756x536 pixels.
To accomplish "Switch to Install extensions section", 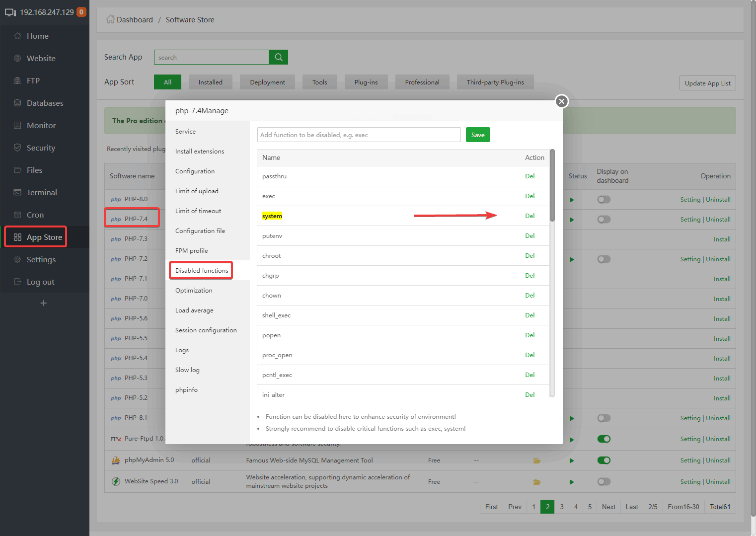I will (200, 152).
